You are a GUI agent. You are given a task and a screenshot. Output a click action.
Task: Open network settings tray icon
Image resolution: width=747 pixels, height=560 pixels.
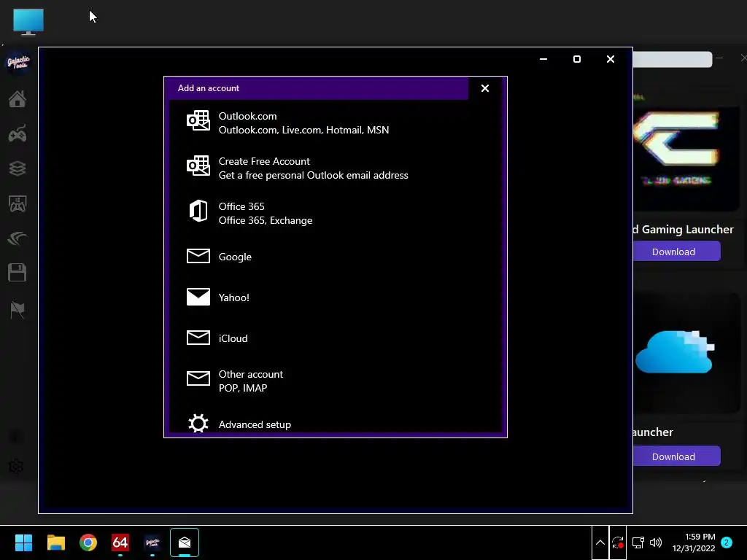point(638,542)
